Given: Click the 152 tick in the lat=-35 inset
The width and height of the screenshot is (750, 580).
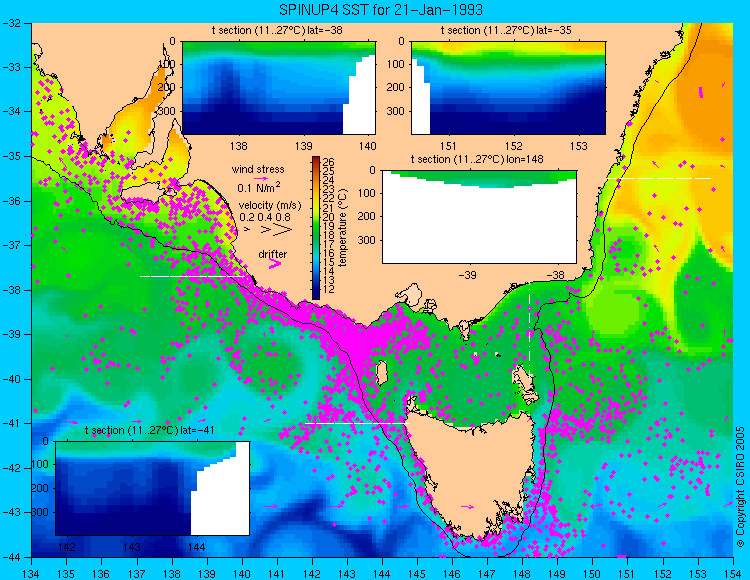Looking at the screenshot, I should 514,146.
